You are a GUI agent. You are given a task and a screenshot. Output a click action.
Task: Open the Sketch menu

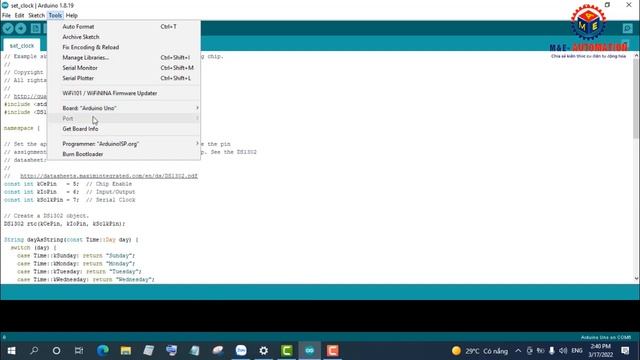(x=36, y=16)
